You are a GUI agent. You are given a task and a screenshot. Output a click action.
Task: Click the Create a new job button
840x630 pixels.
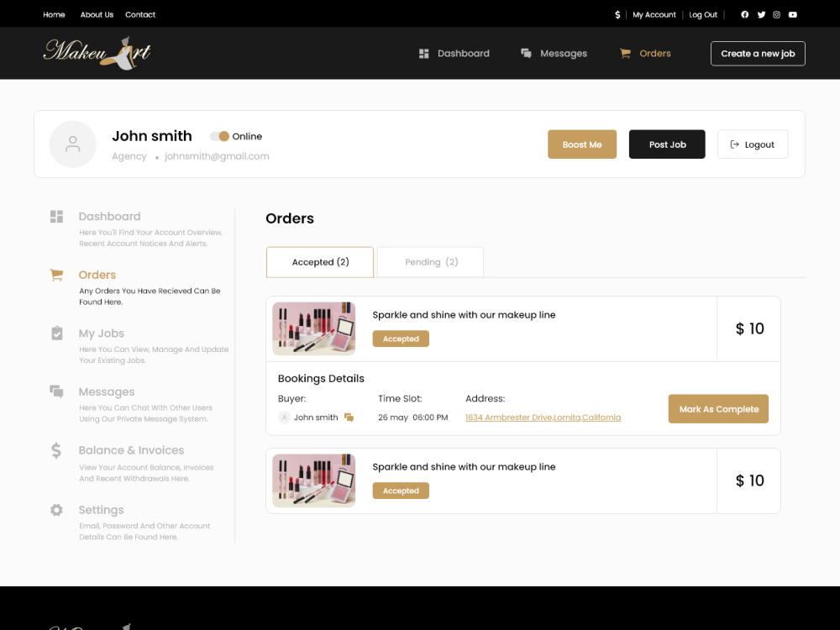click(x=758, y=54)
